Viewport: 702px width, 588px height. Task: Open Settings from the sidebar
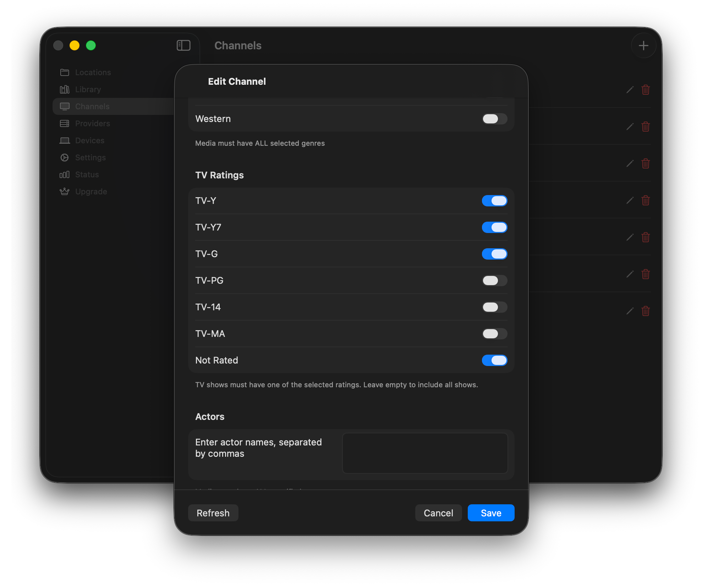pyautogui.click(x=90, y=157)
